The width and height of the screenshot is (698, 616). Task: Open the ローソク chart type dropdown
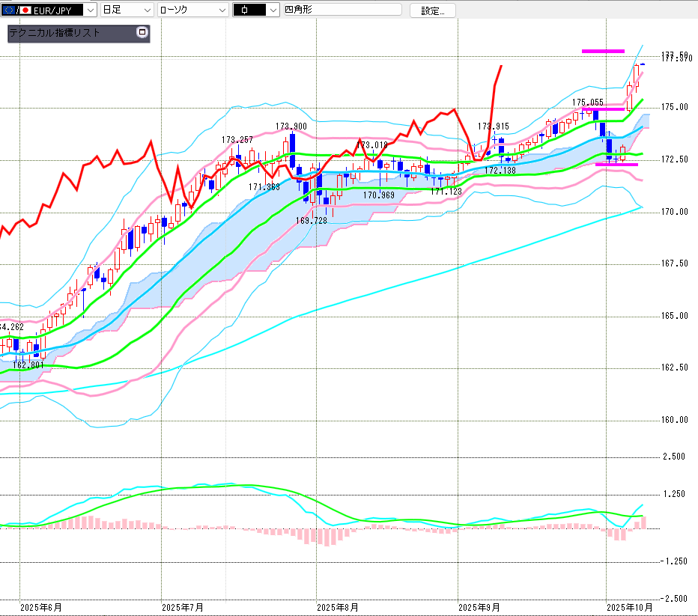pyautogui.click(x=222, y=10)
